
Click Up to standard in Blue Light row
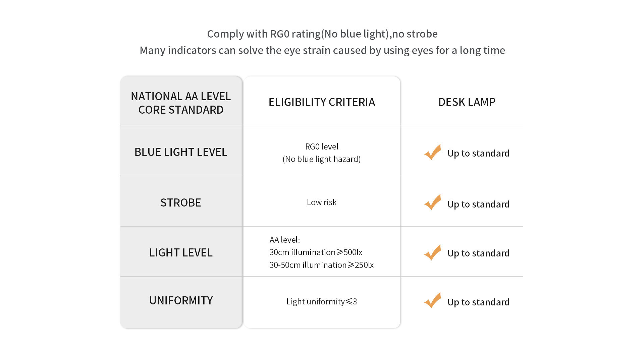click(478, 153)
